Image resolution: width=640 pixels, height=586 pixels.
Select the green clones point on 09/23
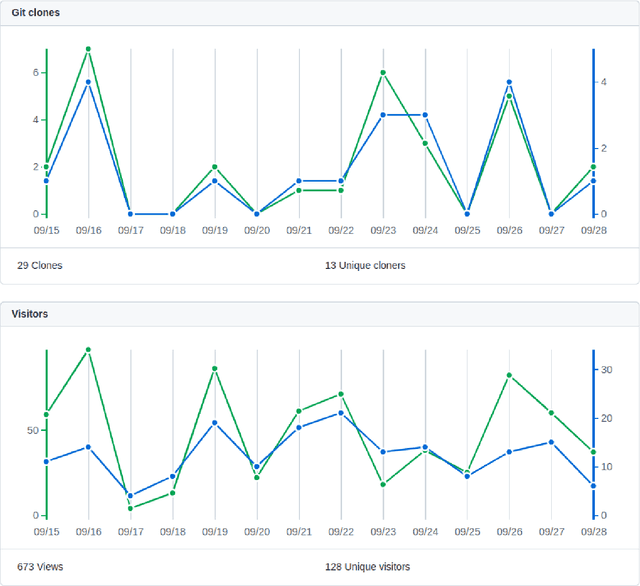[383, 73]
